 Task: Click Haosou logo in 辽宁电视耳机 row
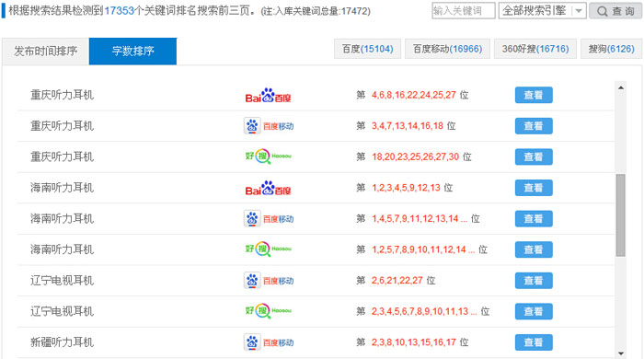point(269,311)
